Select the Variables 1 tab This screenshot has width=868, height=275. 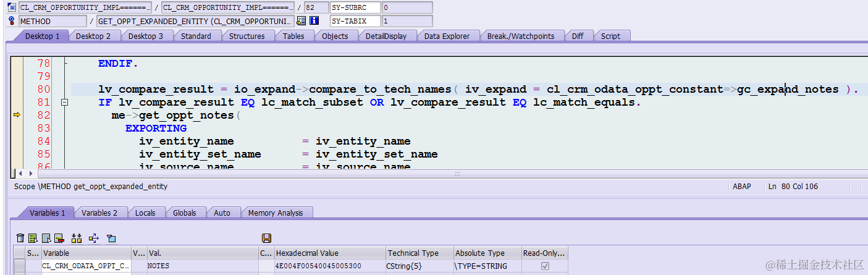point(47,213)
